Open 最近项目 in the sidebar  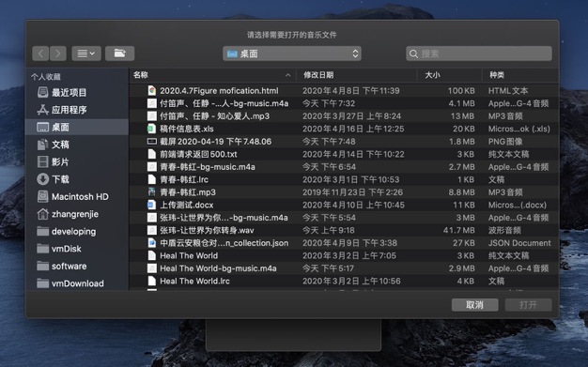[77, 92]
